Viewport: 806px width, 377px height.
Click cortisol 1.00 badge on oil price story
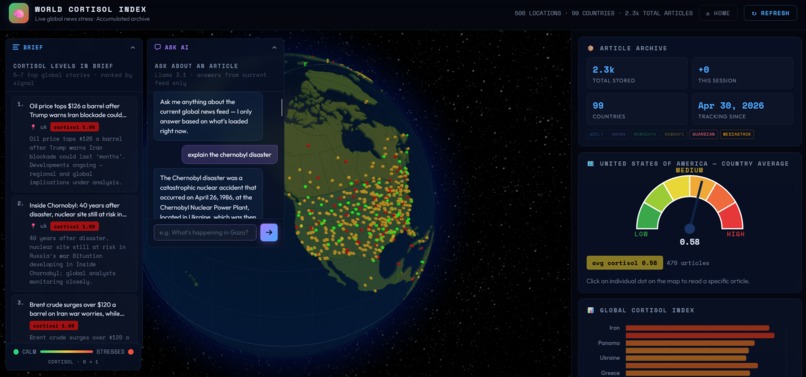(75, 127)
